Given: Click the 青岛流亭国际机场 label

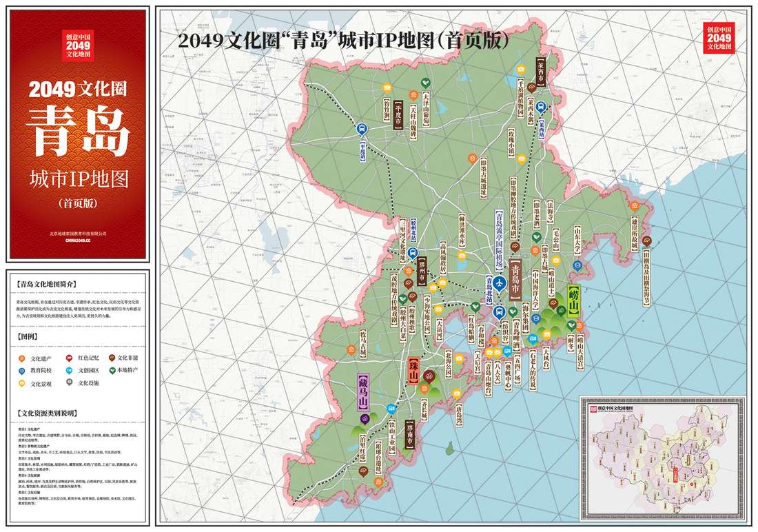Looking at the screenshot, I should [500, 240].
